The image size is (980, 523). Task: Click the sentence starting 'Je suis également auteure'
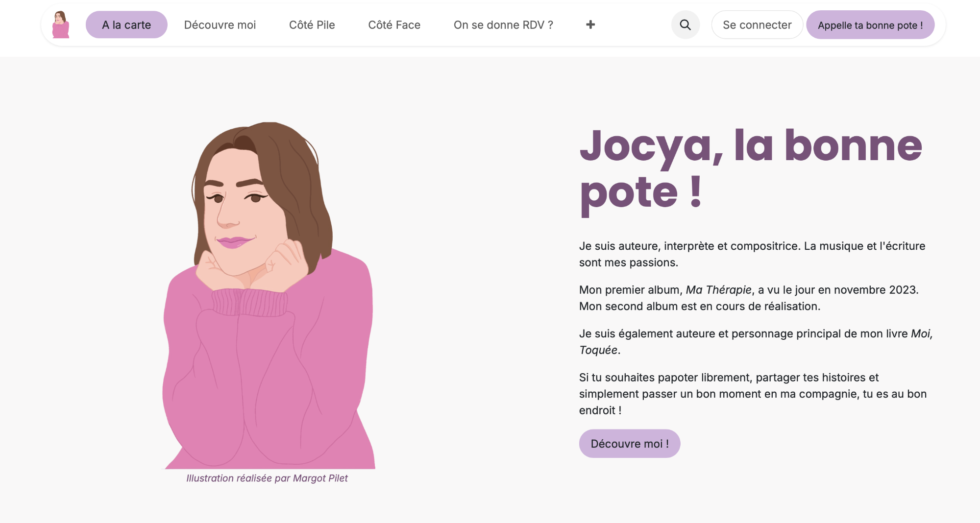click(743, 333)
